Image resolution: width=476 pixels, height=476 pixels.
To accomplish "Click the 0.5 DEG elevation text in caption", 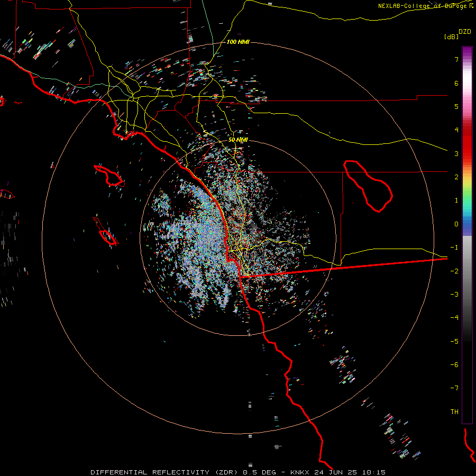I will [x=260, y=472].
